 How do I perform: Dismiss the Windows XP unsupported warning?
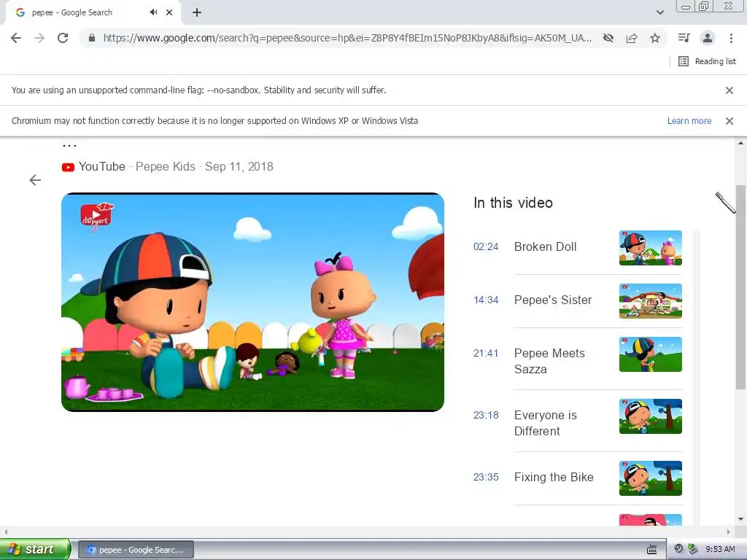pyautogui.click(x=729, y=121)
